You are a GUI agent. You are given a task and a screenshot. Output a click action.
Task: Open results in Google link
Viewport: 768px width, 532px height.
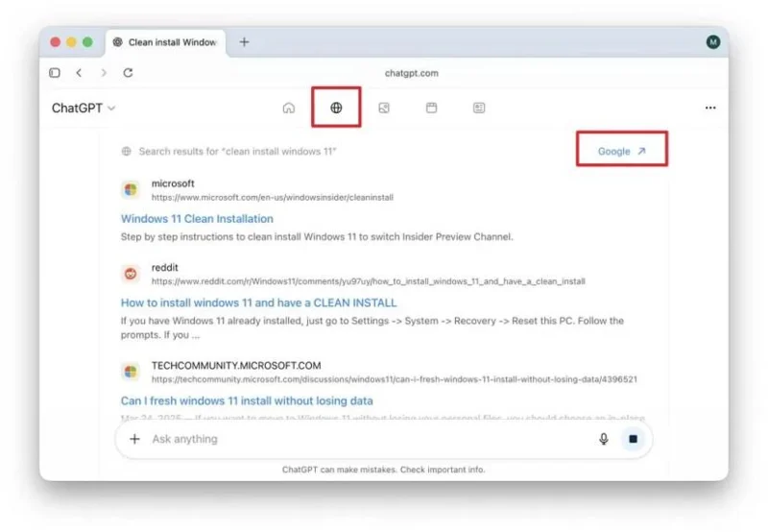tap(621, 152)
